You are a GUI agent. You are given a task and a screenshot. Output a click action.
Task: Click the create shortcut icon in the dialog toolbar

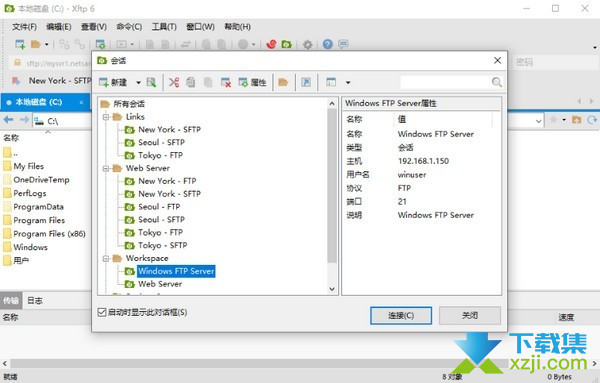tap(306, 82)
